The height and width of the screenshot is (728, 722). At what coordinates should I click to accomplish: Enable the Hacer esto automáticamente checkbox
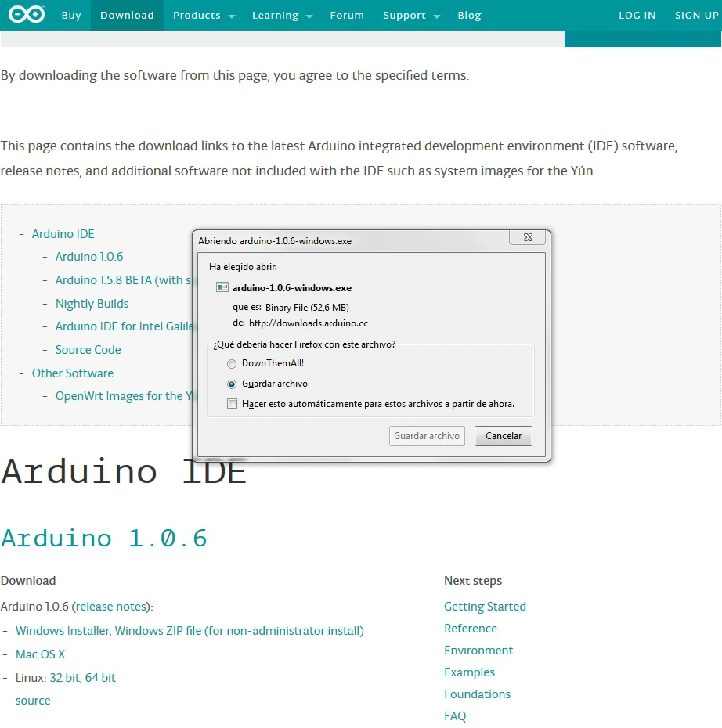click(x=232, y=404)
